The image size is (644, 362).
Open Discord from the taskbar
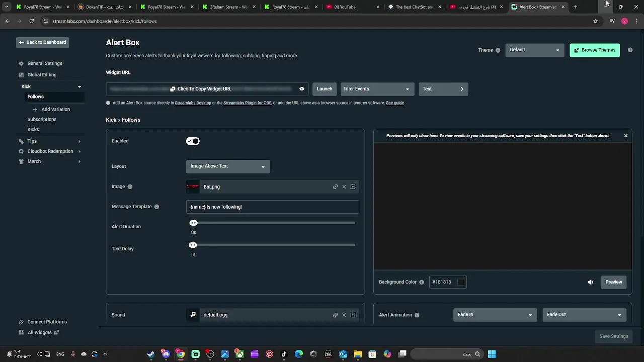pos(166,354)
